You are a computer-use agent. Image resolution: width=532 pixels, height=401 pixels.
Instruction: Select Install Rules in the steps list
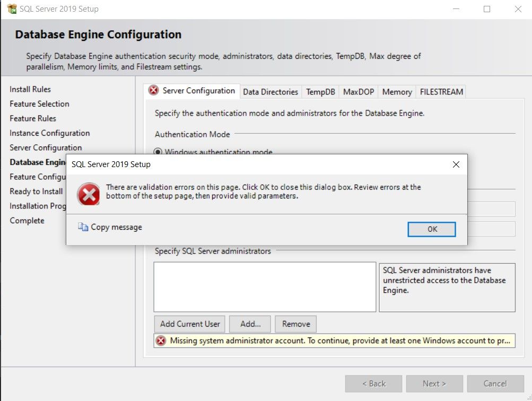pos(30,89)
